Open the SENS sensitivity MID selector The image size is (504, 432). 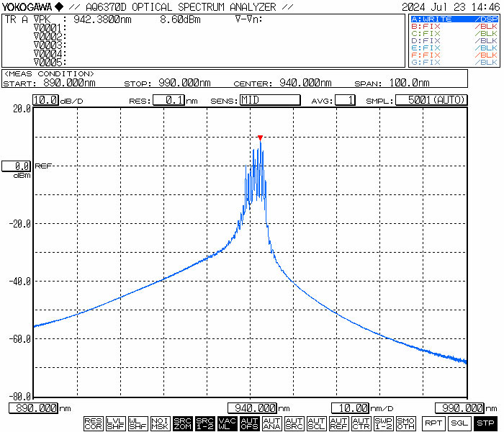click(x=269, y=100)
